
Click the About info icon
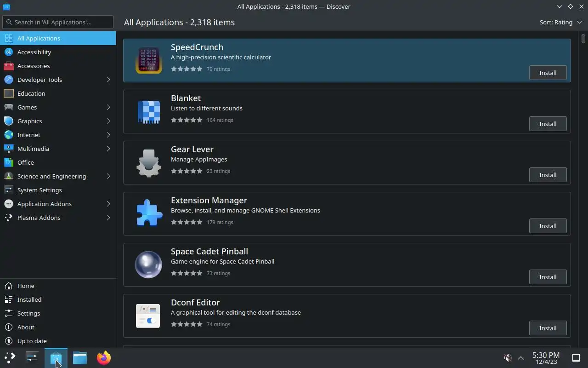8,327
